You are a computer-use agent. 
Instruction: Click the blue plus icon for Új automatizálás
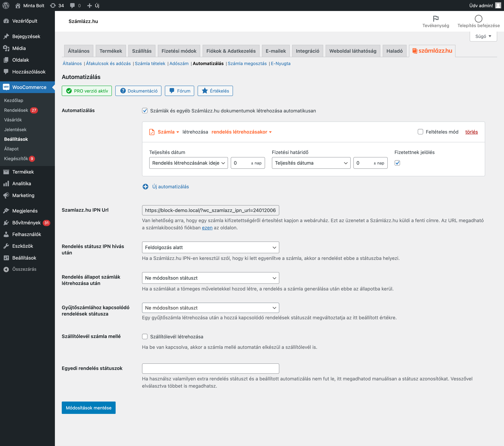145,187
